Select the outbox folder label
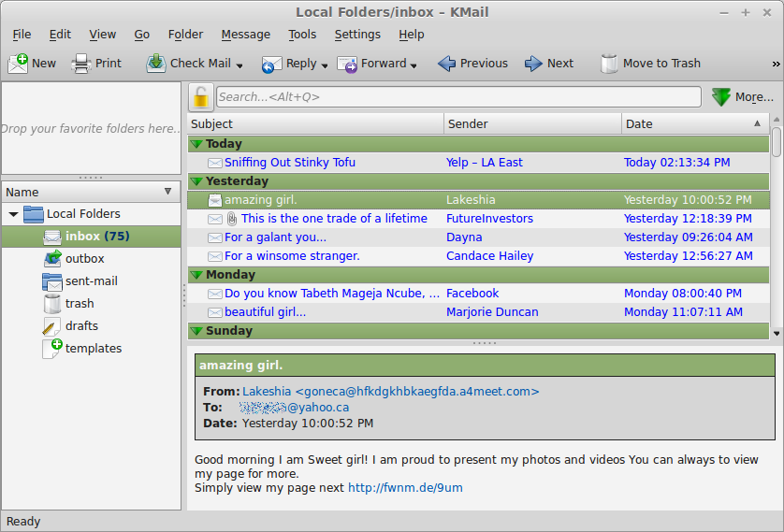Screen dimensions: 784x532 pyautogui.click(x=84, y=259)
